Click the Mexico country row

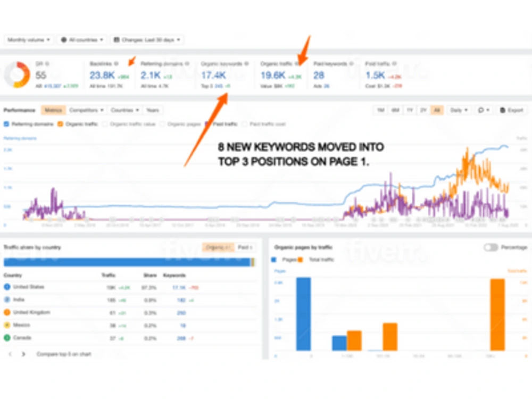click(130, 326)
